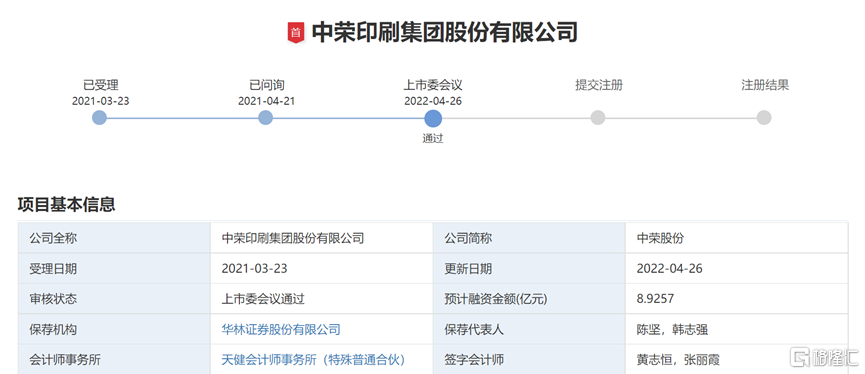The width and height of the screenshot is (865, 374).
Task: Click the 更新日期 value 2022-04-26
Action: pyautogui.click(x=670, y=269)
